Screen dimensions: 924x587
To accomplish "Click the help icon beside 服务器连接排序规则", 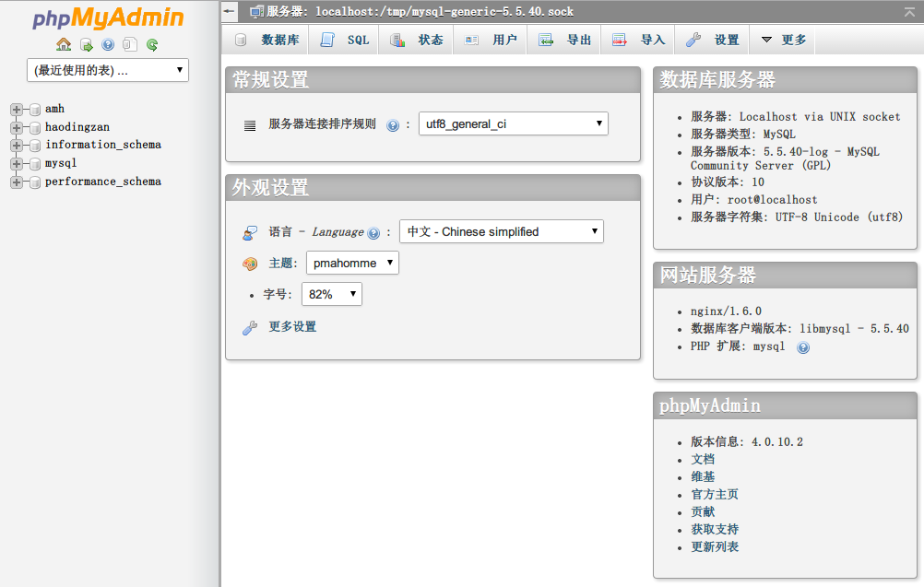I will pos(393,125).
